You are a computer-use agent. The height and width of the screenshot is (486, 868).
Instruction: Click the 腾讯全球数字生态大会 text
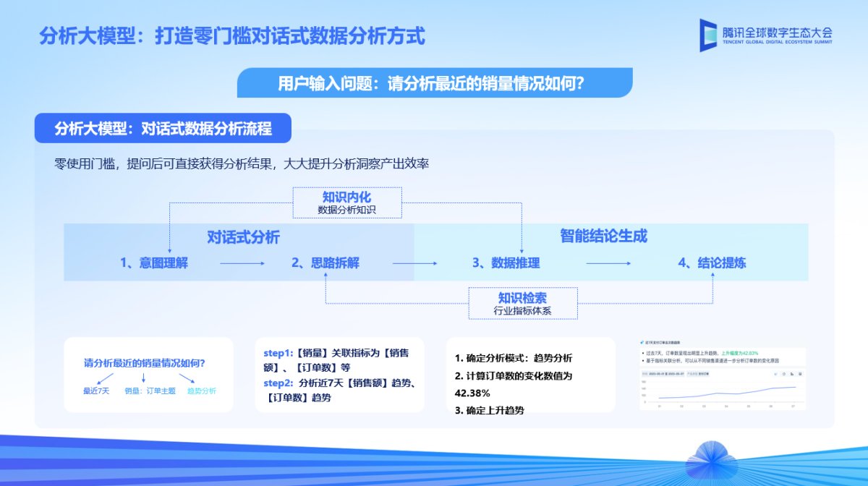click(x=778, y=31)
